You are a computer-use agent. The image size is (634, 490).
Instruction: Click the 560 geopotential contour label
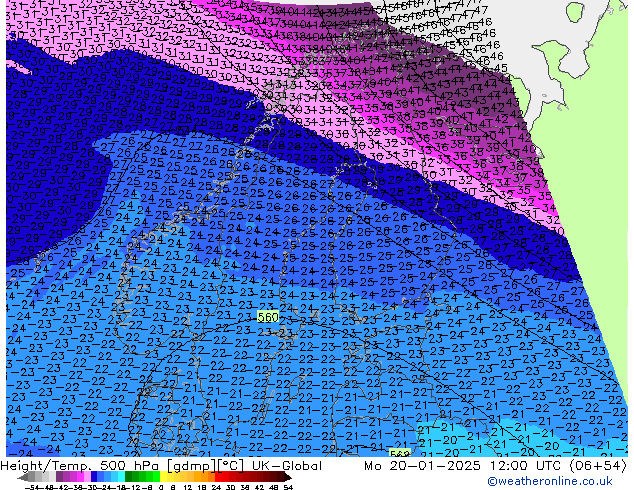tap(268, 317)
